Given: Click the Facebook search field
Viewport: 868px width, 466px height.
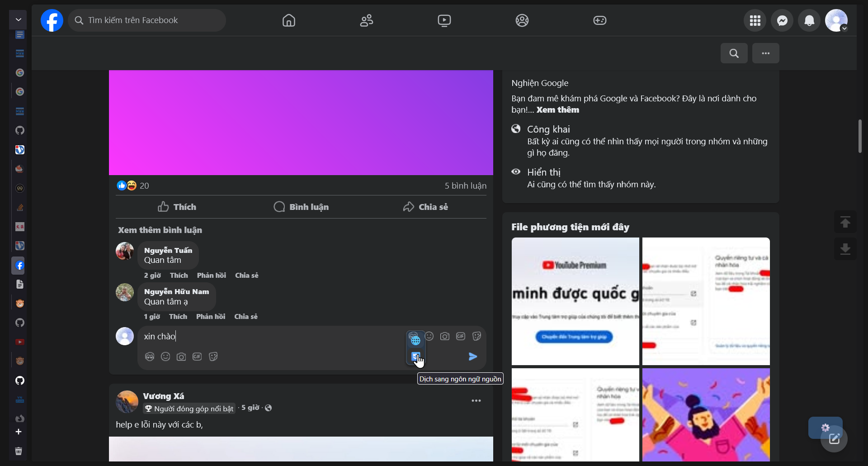Looking at the screenshot, I should [x=147, y=20].
